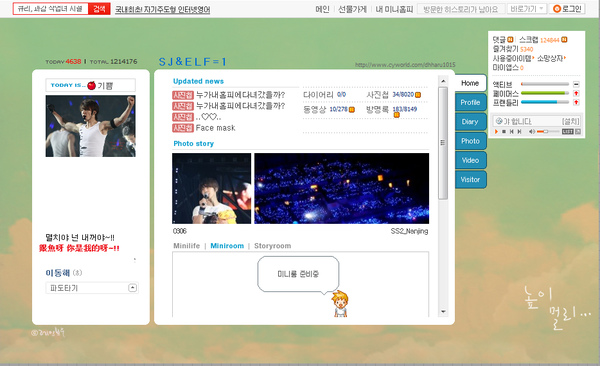The width and height of the screenshot is (600, 366).
Task: Open 메인 in top navigation
Action: 322,9
